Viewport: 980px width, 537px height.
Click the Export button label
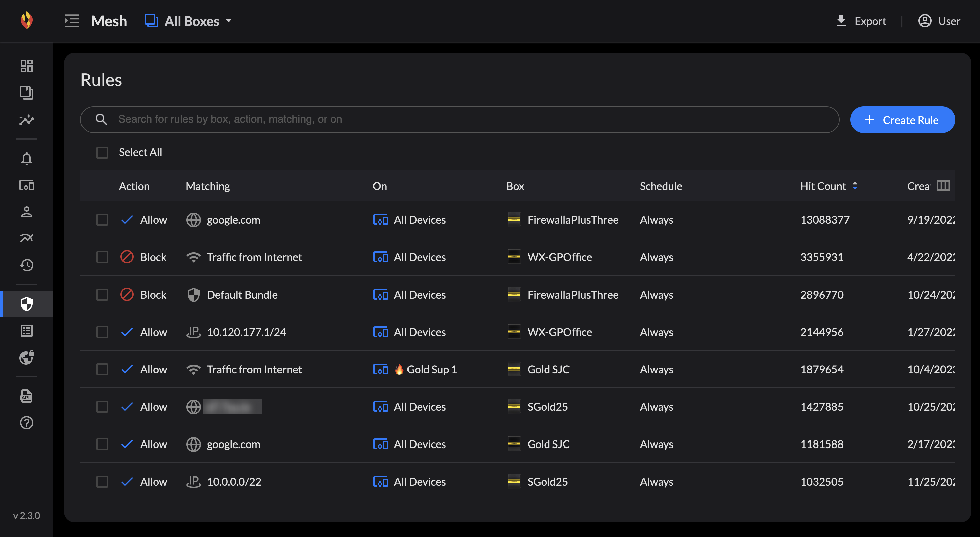(870, 21)
